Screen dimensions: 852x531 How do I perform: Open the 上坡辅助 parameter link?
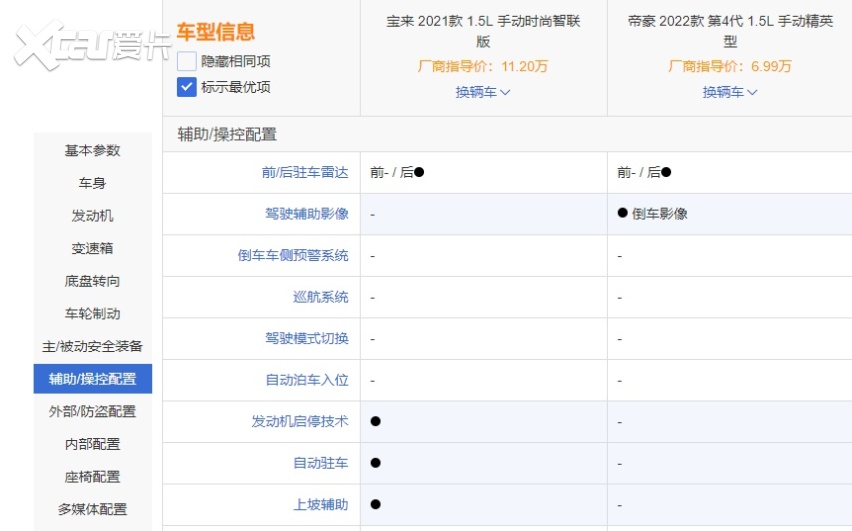321,504
